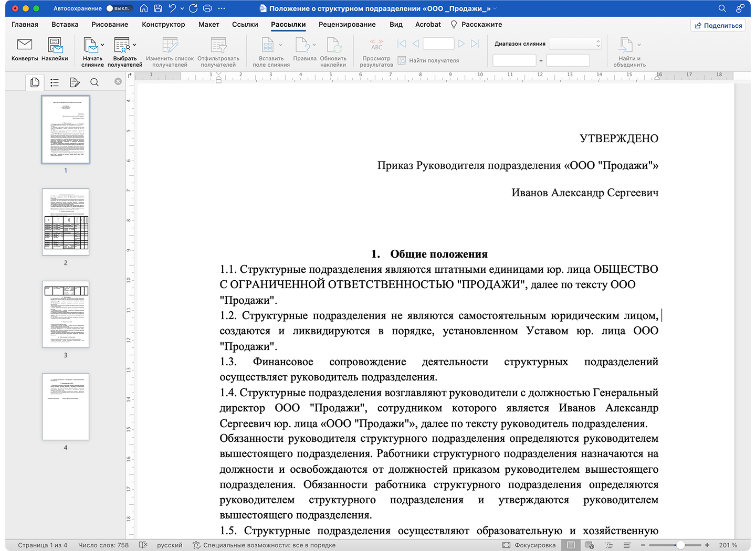Switch to the Рецензирование tab
Viewport: 756px width, 551px height.
(347, 24)
